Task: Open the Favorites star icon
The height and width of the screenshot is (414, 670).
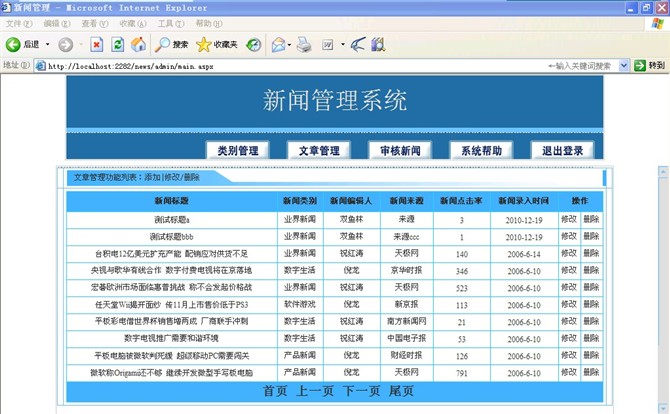Action: [203, 44]
